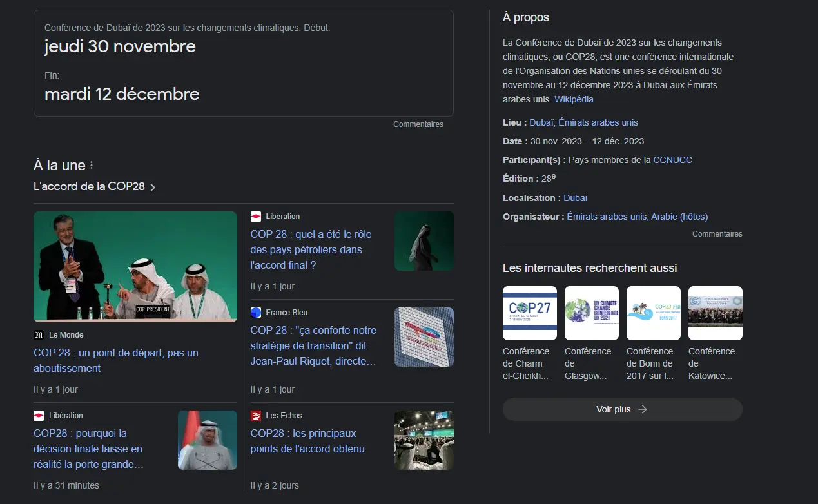Click the 'Il y a 31 minutes' timestamp
This screenshot has width=818, height=504.
point(66,485)
